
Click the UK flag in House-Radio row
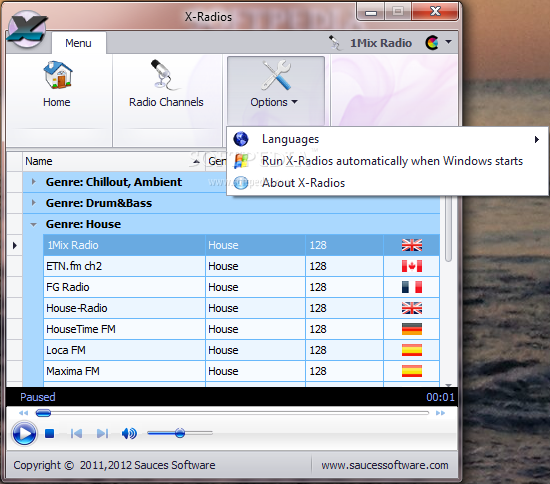coord(412,308)
